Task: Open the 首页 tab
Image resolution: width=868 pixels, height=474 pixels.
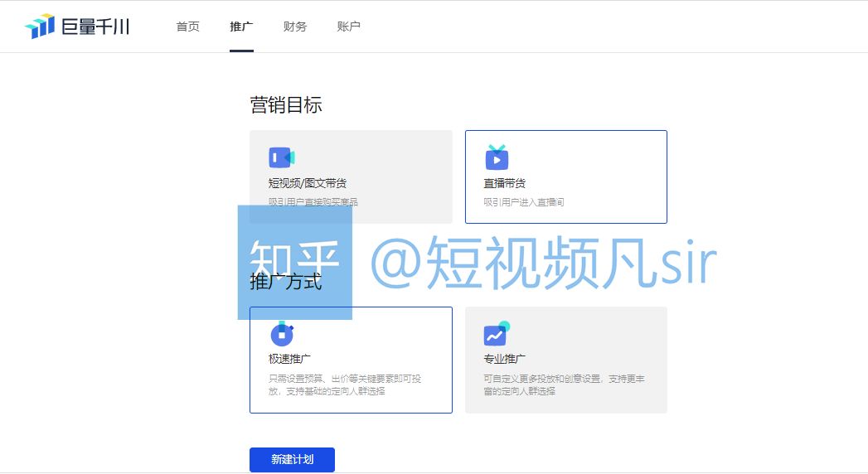Action: tap(187, 27)
